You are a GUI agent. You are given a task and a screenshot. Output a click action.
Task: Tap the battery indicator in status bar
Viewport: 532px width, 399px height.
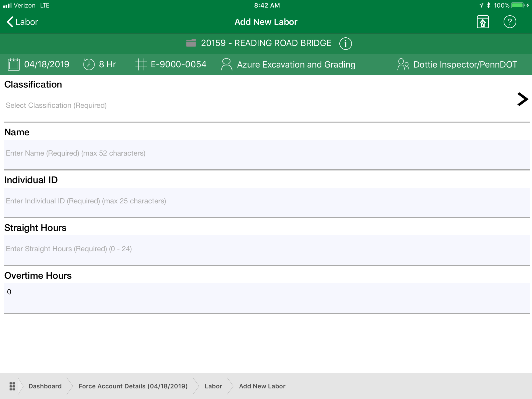click(518, 5)
